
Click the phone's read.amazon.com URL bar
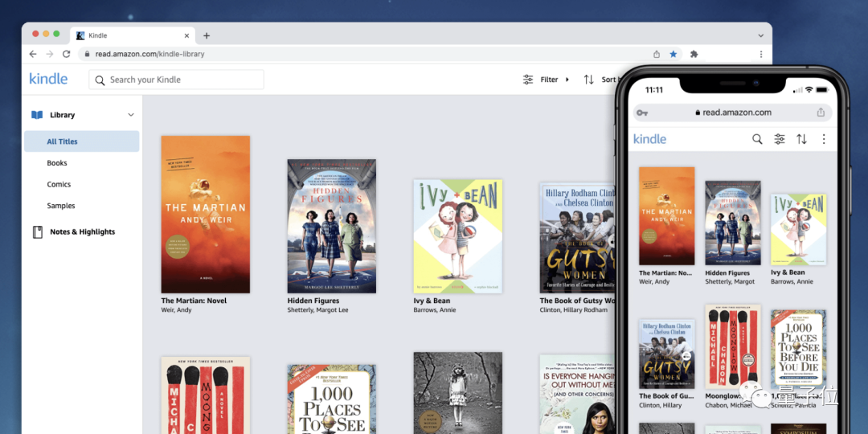click(732, 113)
